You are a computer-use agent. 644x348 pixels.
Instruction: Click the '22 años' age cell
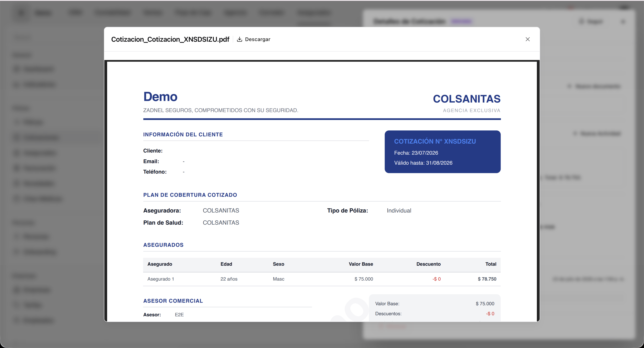229,279
